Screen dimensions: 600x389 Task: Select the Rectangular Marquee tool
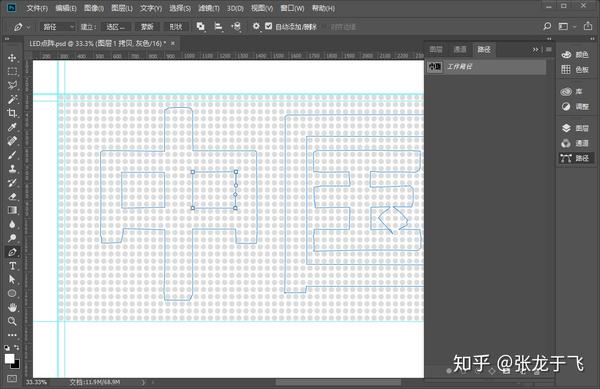[12, 72]
